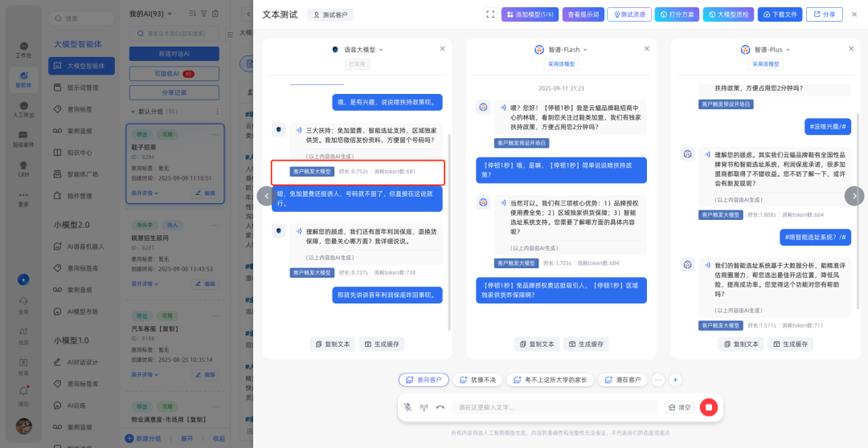Click the message text input field

coord(555,407)
